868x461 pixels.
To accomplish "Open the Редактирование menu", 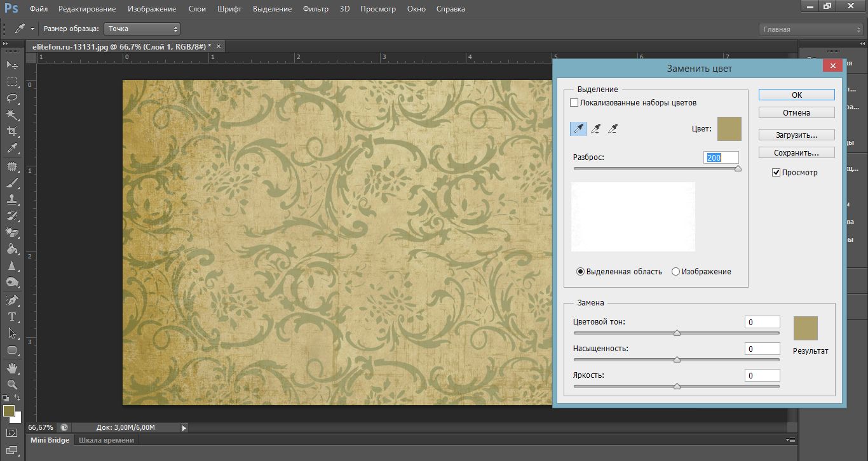I will click(87, 9).
